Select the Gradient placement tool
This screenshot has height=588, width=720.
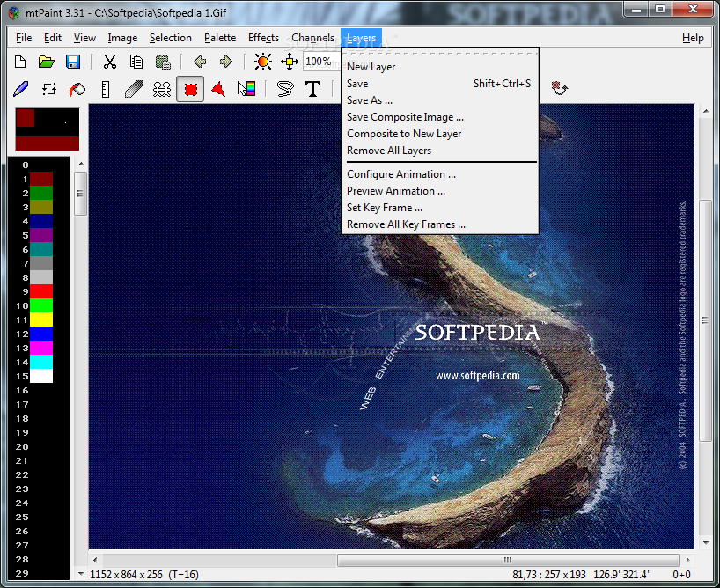tap(246, 89)
